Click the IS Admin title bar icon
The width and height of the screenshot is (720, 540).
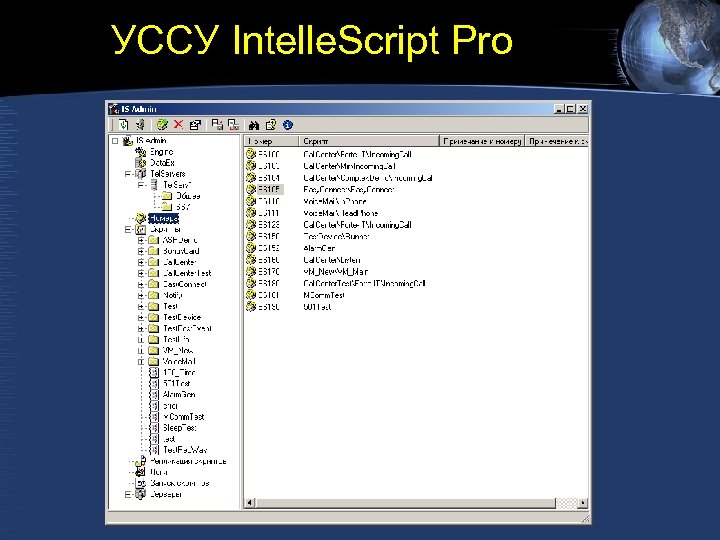(114, 109)
